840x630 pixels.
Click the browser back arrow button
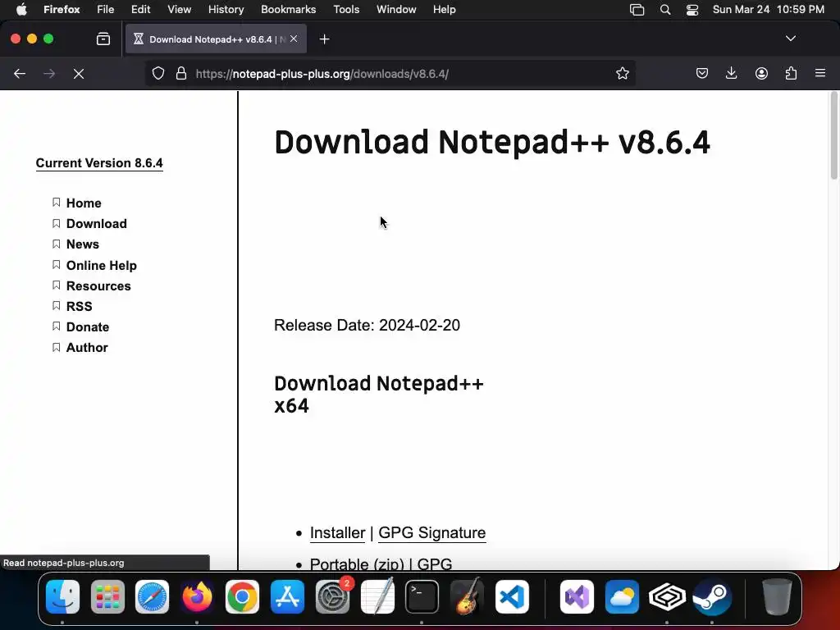tap(20, 73)
